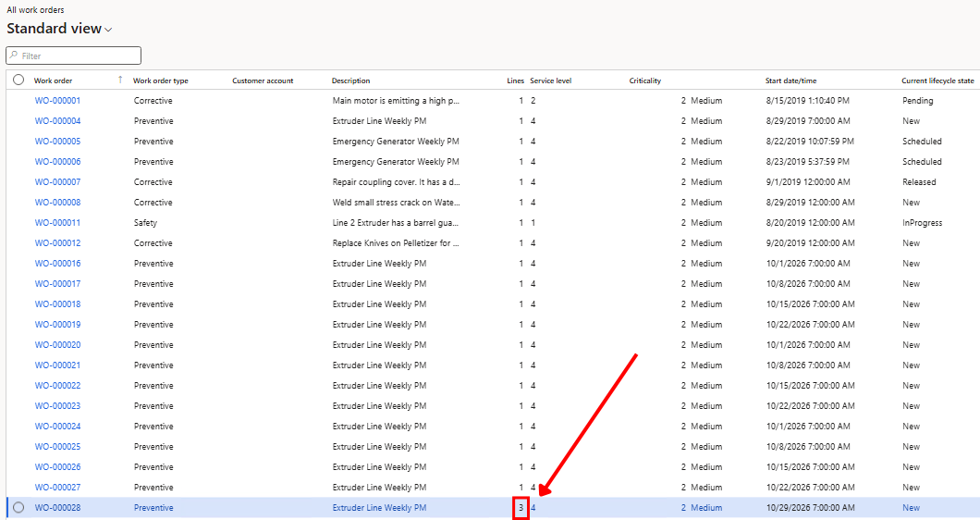Open work order WO-000018
The height and width of the screenshot is (520, 980).
tap(57, 304)
